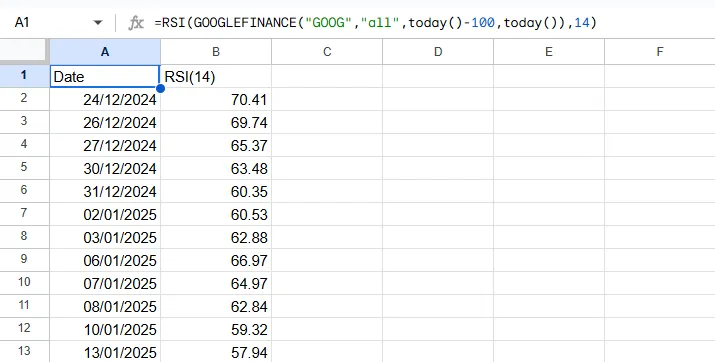Click the RSI value 62.84
The width and height of the screenshot is (715, 362).
[216, 306]
